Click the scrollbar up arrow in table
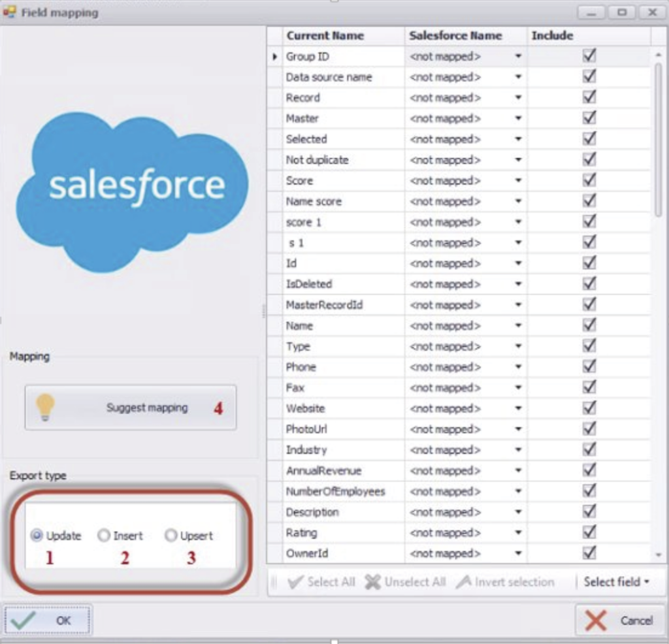This screenshot has height=644, width=669. point(659,55)
